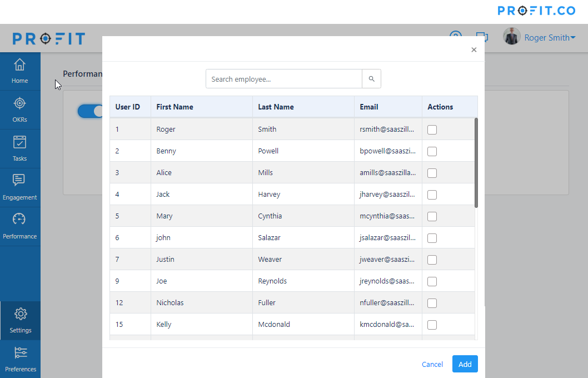This screenshot has height=378, width=588.
Task: Click the last name Reynolds cell
Action: click(x=303, y=281)
